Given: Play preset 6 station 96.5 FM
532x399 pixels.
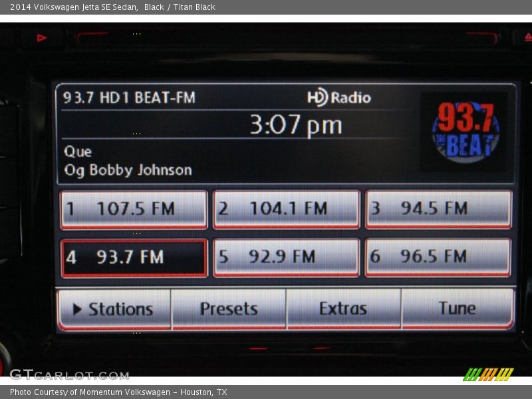Looking at the screenshot, I should point(438,257).
